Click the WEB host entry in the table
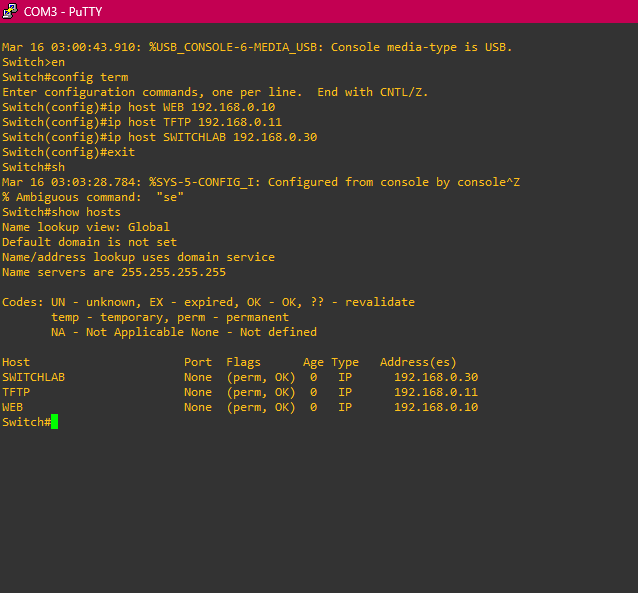Image resolution: width=638 pixels, height=593 pixels. [x=13, y=407]
